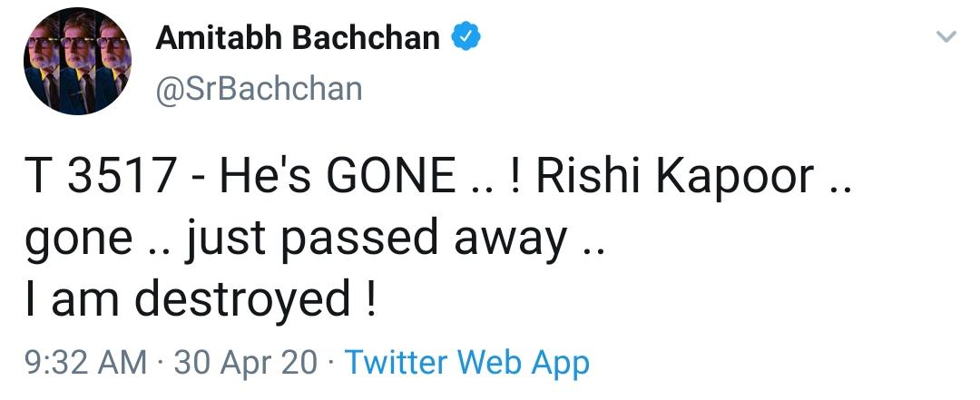Open the 9:32 AM timestamp
Image resolution: width=980 pixels, height=400 pixels.
86,363
